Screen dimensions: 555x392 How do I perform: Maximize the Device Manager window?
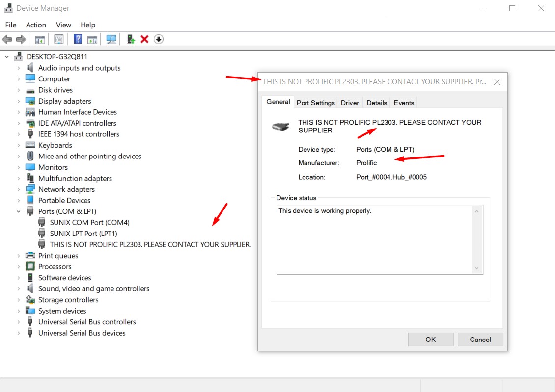pos(512,8)
